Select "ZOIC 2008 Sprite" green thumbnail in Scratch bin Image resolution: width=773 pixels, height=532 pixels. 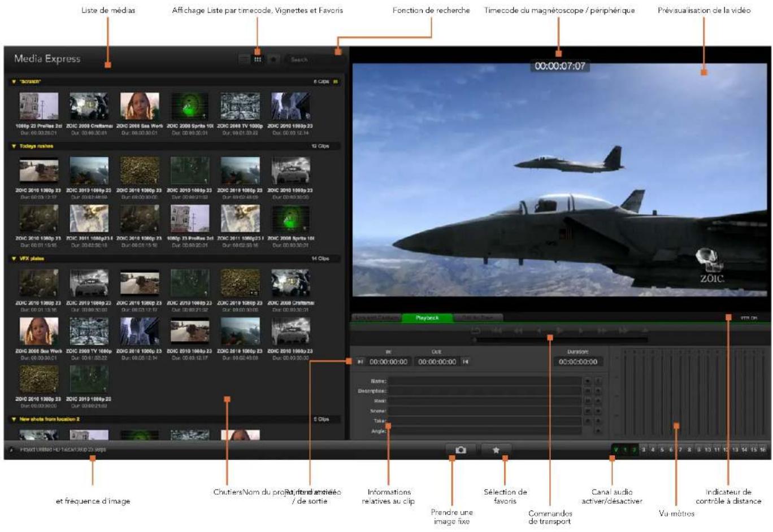(190, 107)
